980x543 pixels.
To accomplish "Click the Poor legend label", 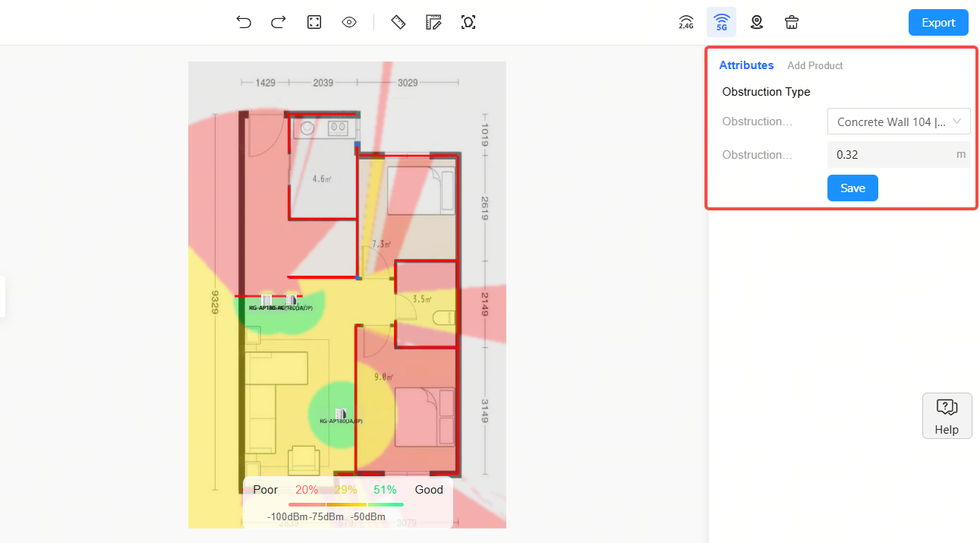I will (x=266, y=490).
